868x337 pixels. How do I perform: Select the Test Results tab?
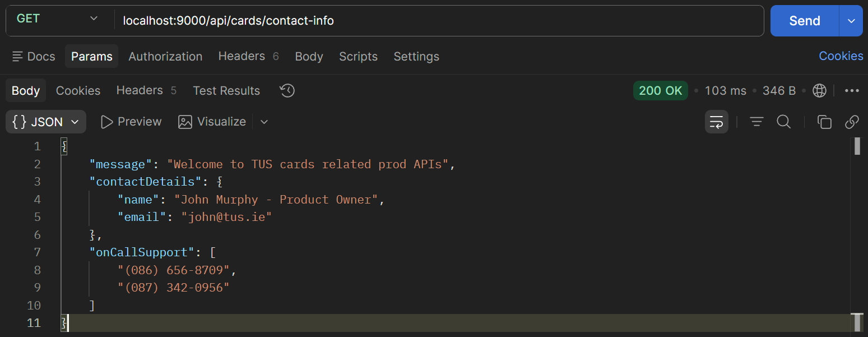(226, 90)
